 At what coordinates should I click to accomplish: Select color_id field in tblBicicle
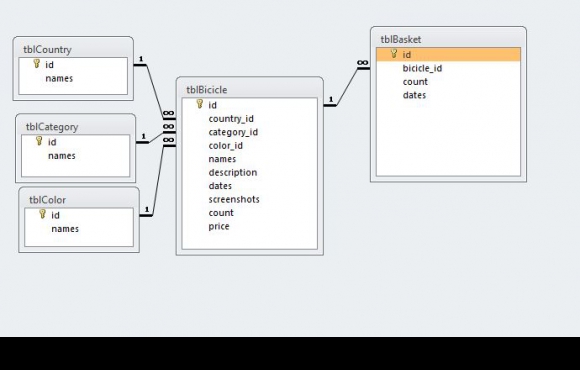click(250, 146)
